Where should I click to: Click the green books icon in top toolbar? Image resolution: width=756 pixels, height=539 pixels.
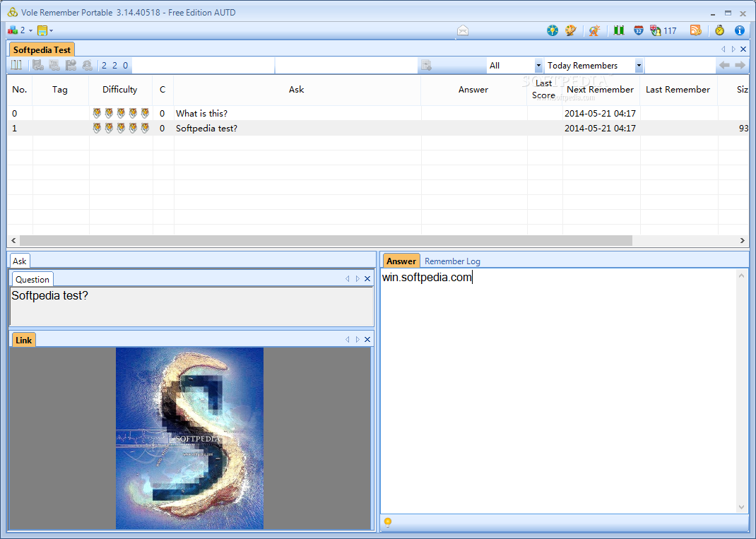(619, 31)
